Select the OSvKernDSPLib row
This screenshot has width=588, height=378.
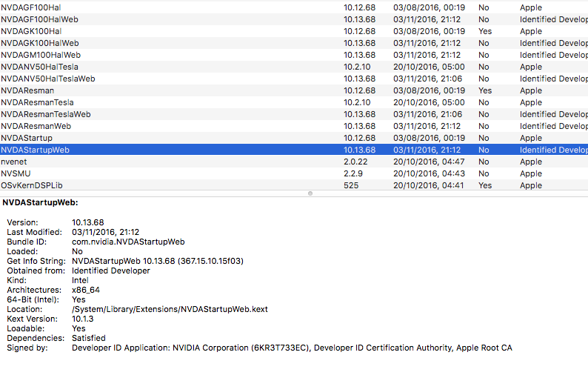294,185
